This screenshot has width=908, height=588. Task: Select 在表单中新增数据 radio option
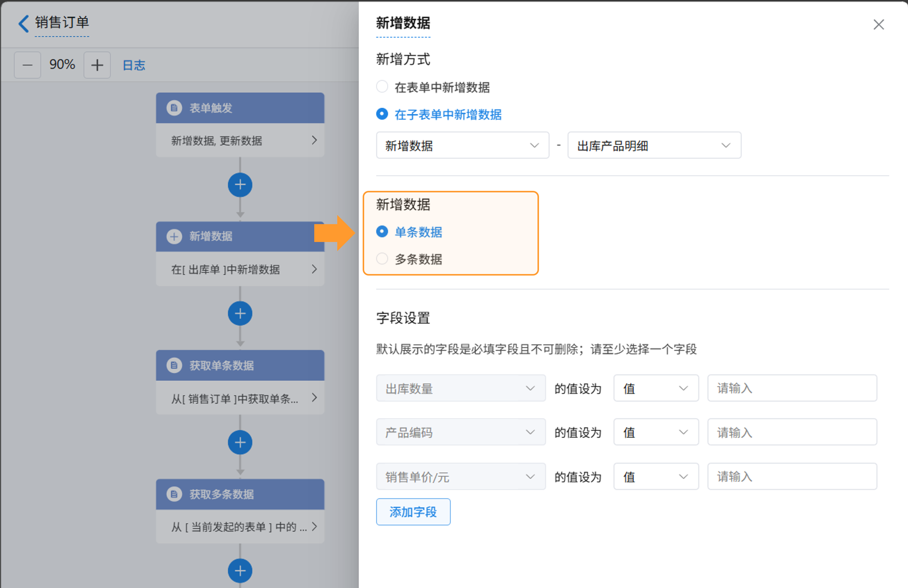pyautogui.click(x=382, y=87)
